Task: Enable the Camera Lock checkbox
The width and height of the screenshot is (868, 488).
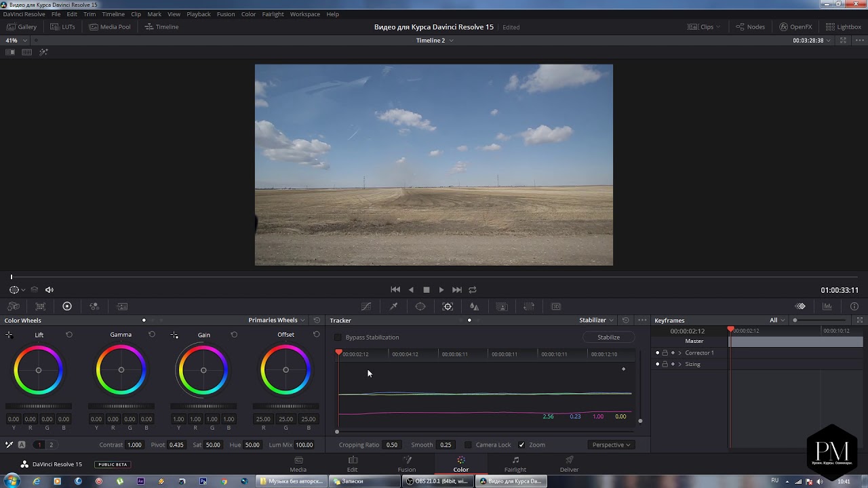Action: pos(468,445)
